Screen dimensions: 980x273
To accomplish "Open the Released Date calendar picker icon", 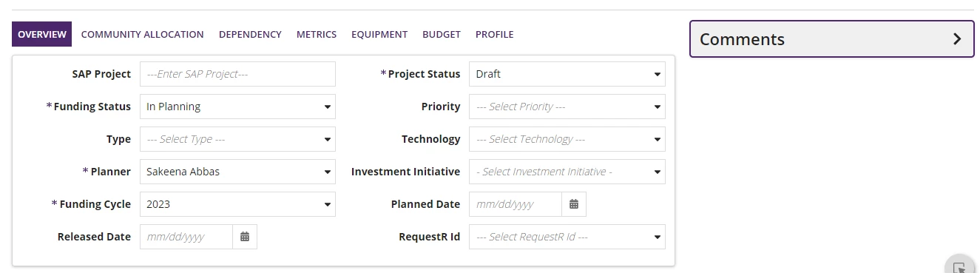I will (245, 237).
